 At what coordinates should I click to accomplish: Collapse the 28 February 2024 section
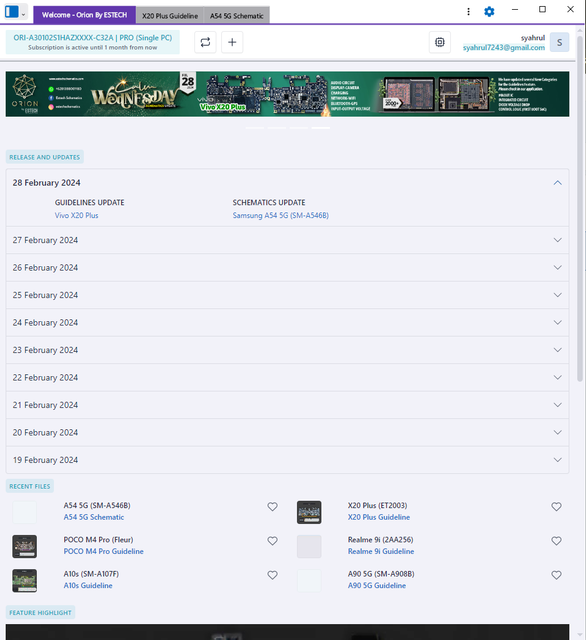coord(557,183)
